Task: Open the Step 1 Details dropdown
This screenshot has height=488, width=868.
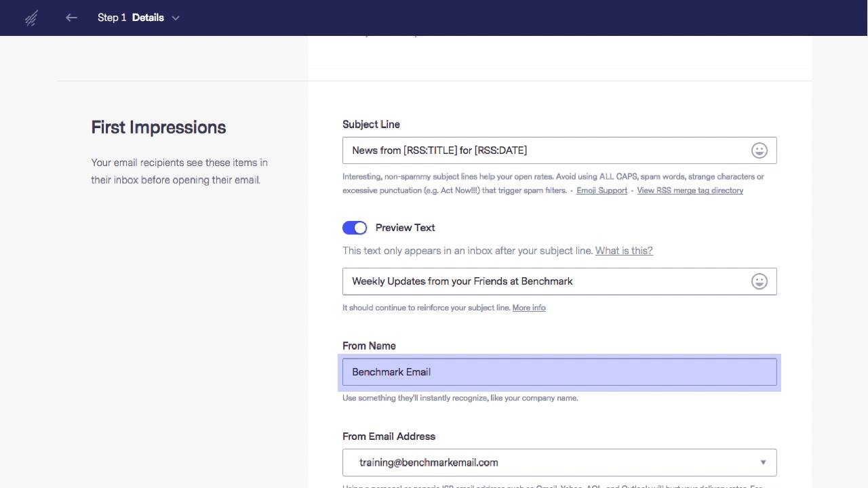Action: point(138,18)
